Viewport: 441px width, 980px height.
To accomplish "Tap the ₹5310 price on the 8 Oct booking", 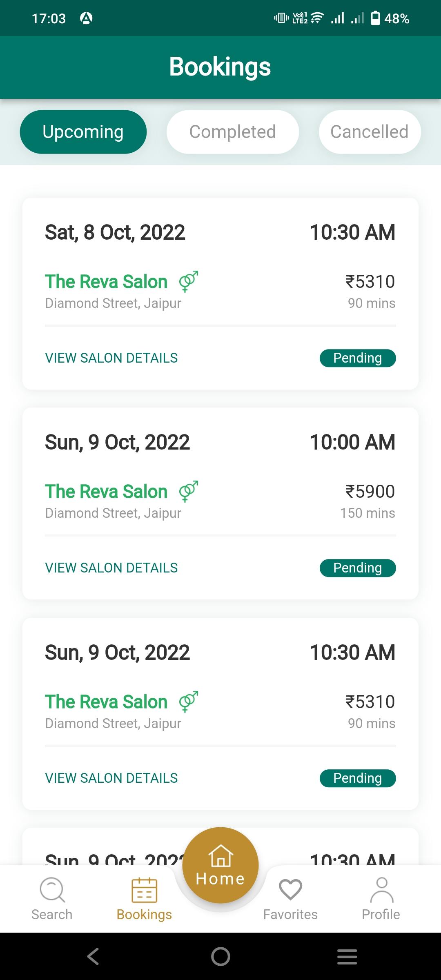I will [x=370, y=281].
